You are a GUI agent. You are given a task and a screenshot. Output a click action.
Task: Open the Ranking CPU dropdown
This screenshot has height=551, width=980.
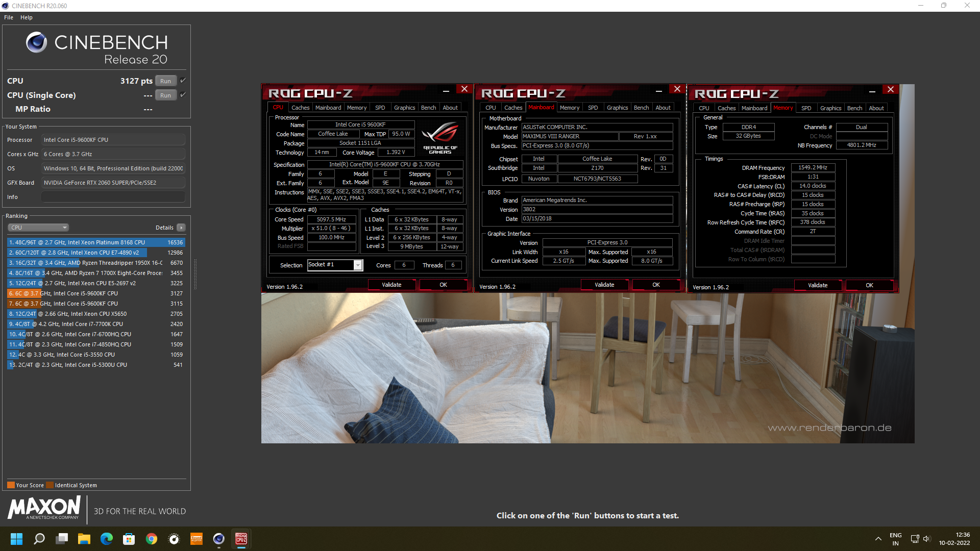(38, 228)
